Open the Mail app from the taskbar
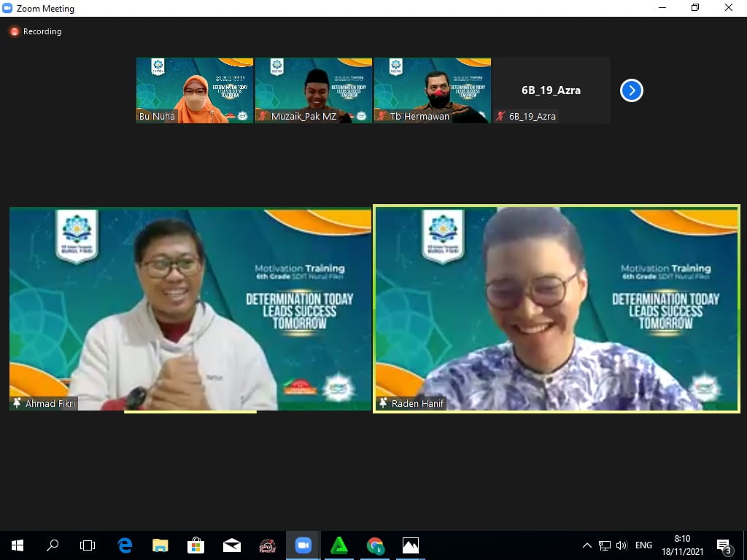747x560 pixels. tap(232, 545)
